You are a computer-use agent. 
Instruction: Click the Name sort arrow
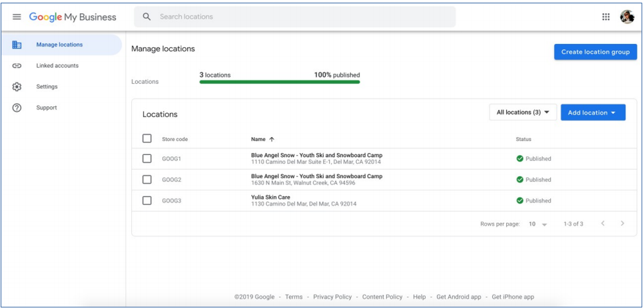(272, 139)
